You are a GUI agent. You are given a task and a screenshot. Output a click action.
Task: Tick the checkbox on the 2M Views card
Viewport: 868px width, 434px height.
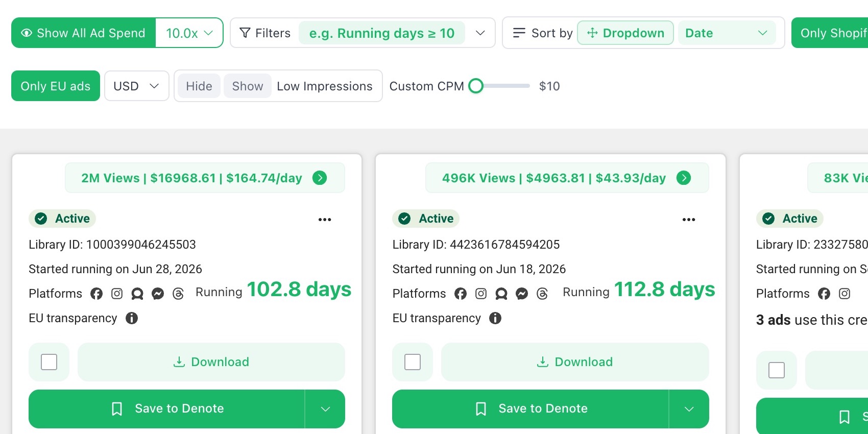pos(49,362)
